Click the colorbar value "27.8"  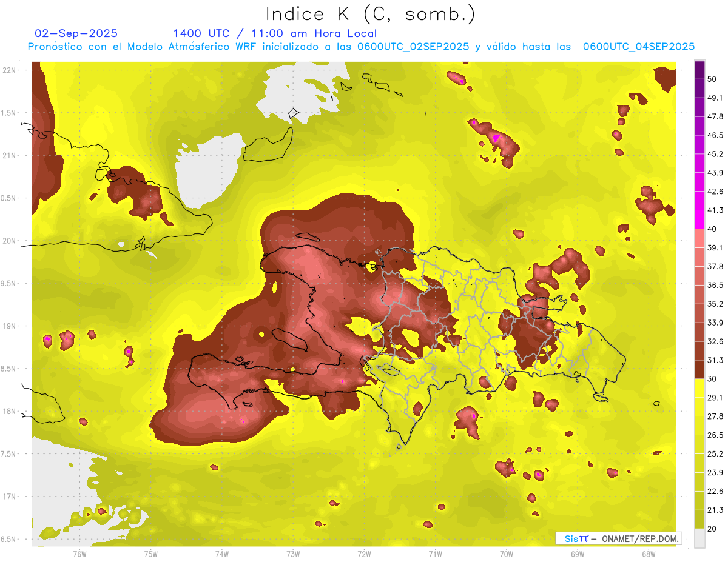click(715, 416)
